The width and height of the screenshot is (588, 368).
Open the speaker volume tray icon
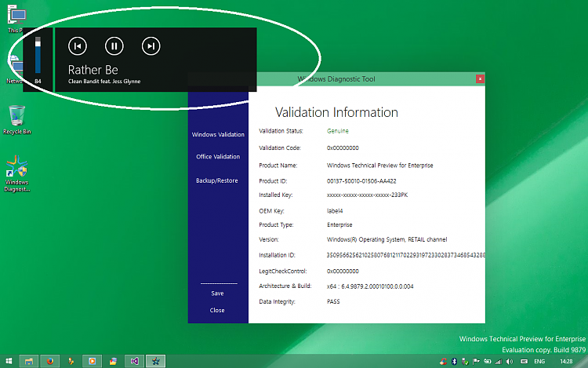tap(510, 362)
